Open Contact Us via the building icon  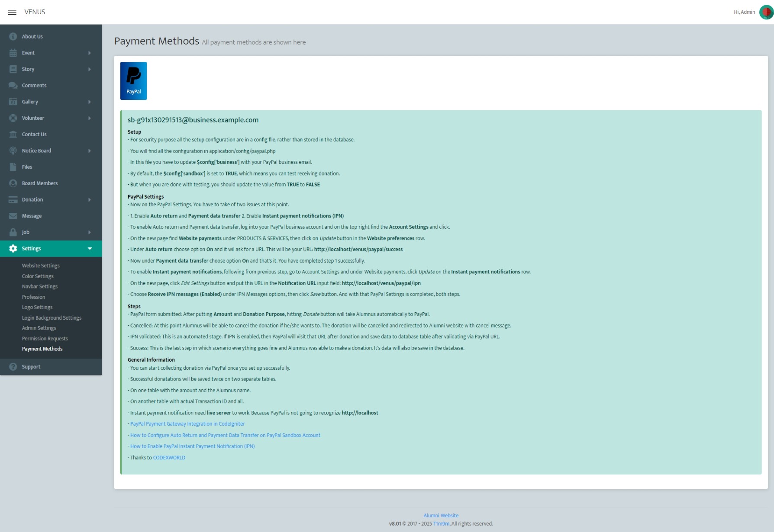[x=12, y=134]
